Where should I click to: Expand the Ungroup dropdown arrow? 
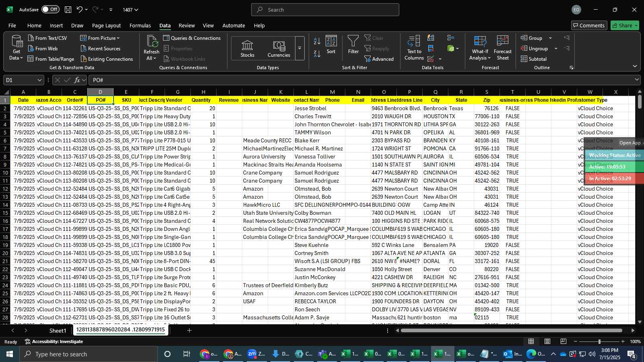(556, 49)
